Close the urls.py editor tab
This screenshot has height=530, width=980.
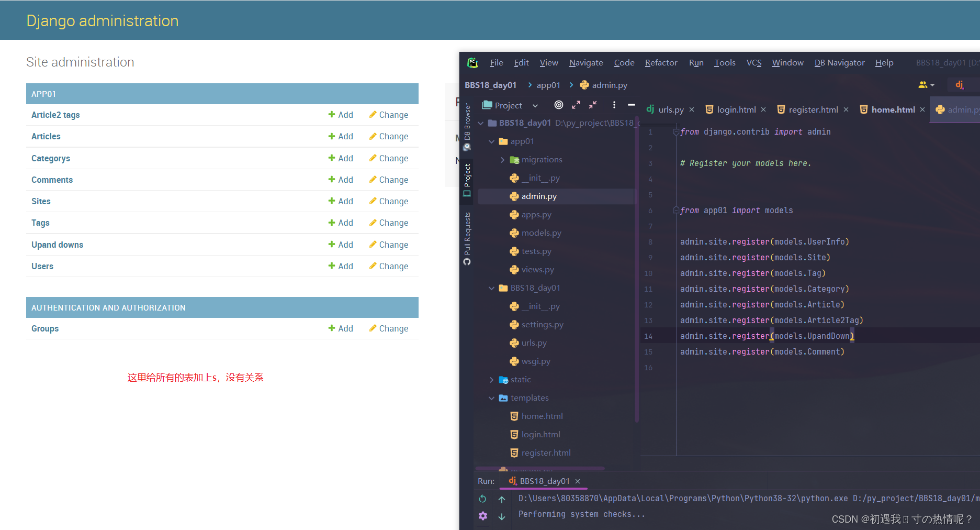point(692,109)
